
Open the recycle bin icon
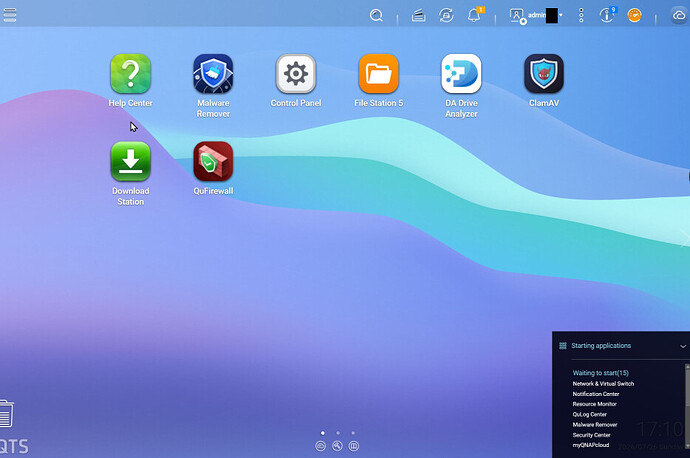pos(7,413)
